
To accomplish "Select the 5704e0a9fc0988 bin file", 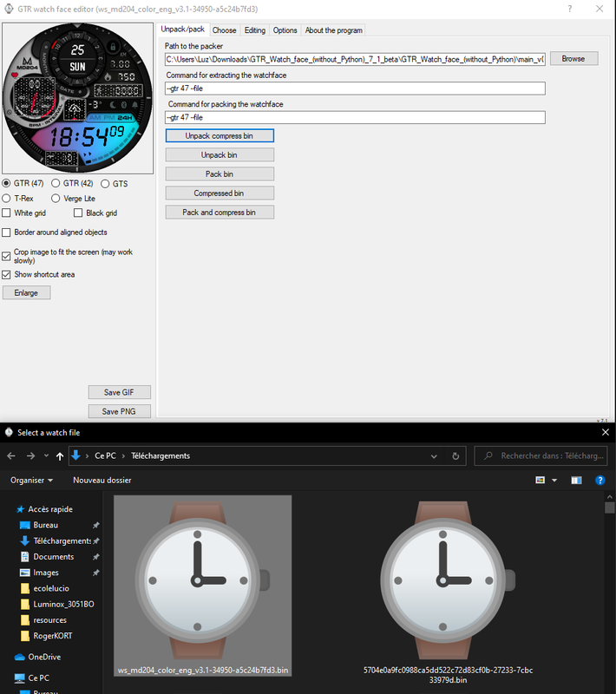I will (448, 593).
